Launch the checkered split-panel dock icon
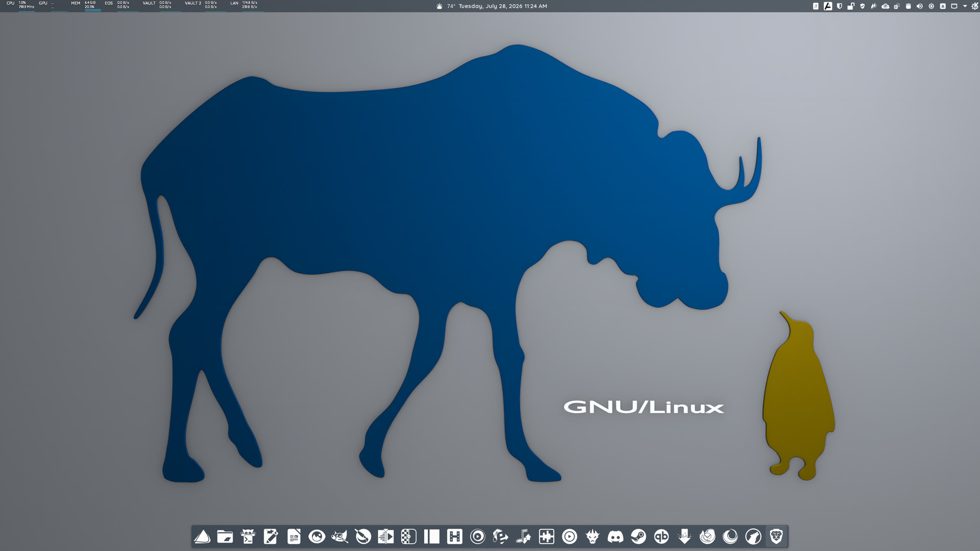980x551 pixels. [409, 537]
